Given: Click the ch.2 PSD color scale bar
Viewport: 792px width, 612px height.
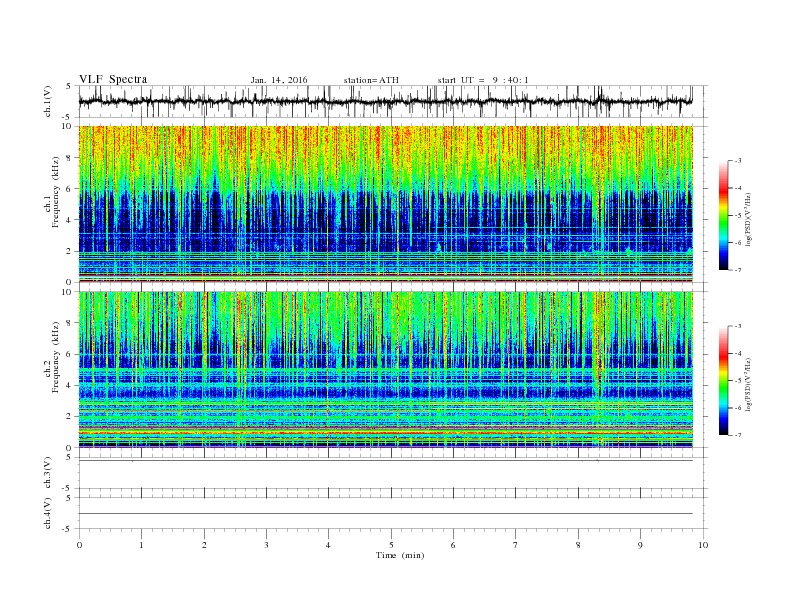Looking at the screenshot, I should (723, 380).
